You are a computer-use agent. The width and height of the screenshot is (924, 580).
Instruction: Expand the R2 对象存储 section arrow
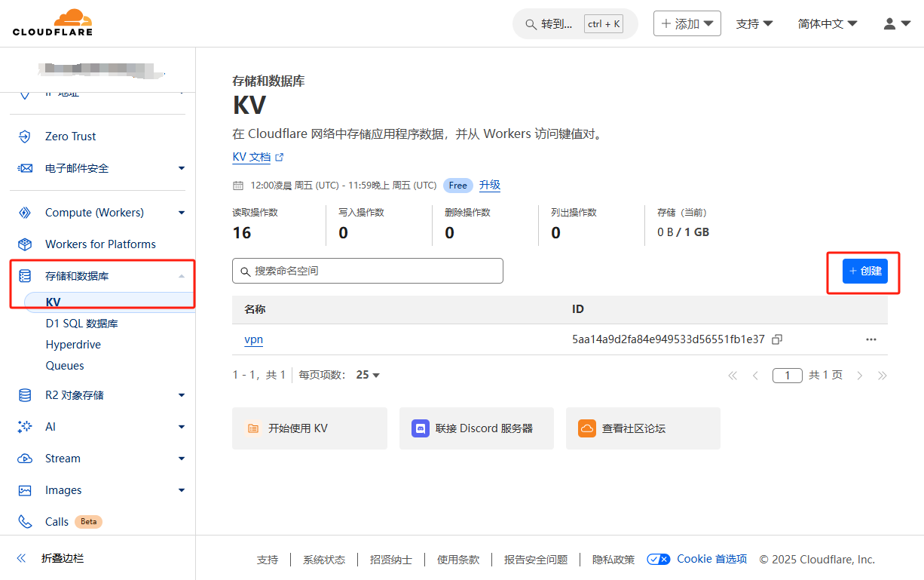[182, 395]
